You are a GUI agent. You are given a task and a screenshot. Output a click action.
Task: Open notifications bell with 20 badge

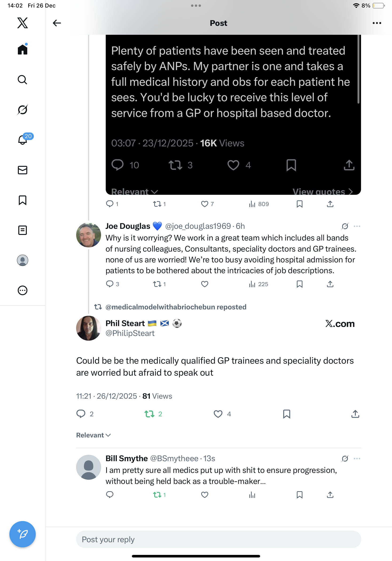pyautogui.click(x=23, y=140)
